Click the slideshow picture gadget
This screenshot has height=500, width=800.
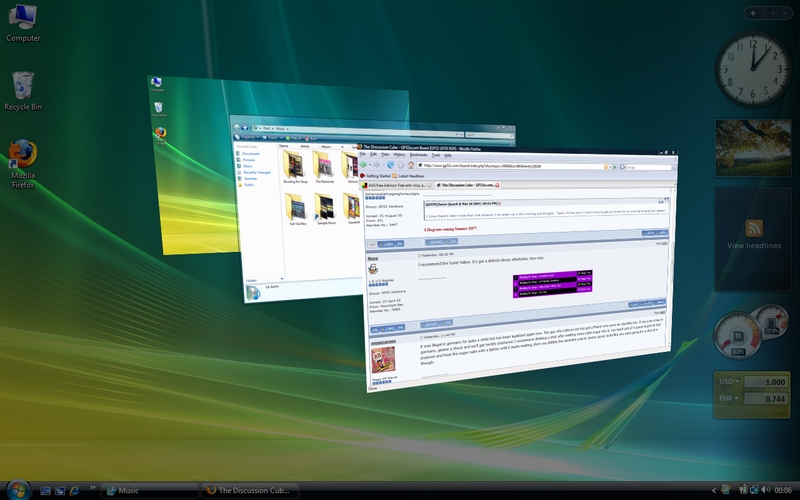click(x=753, y=148)
